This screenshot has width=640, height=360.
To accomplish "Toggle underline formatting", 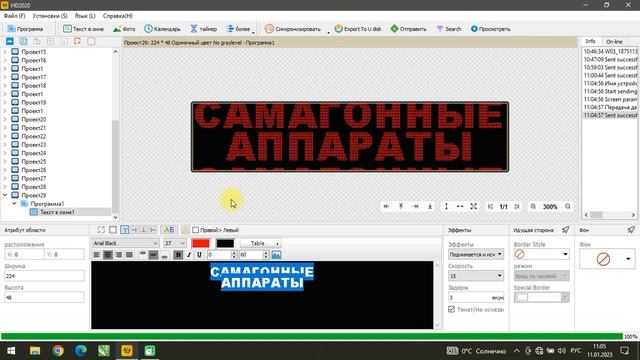I will click(x=199, y=255).
